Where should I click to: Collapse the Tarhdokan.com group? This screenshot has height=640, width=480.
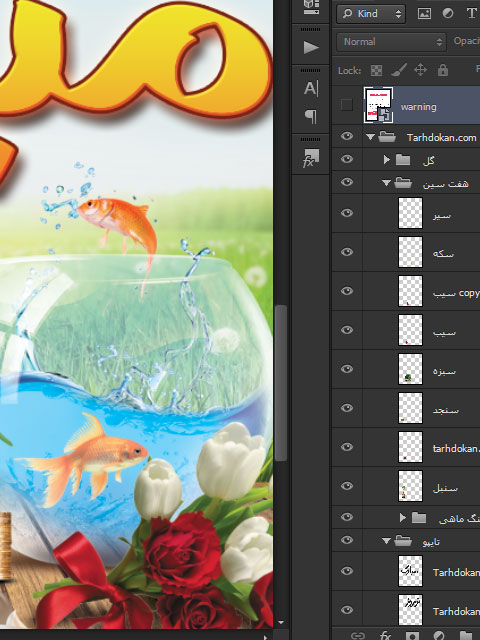click(x=370, y=137)
